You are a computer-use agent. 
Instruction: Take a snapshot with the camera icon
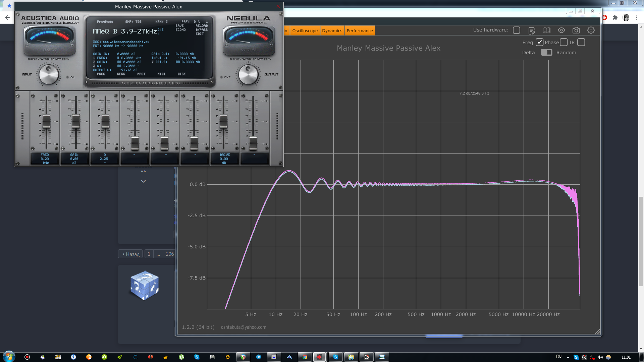pyautogui.click(x=576, y=31)
